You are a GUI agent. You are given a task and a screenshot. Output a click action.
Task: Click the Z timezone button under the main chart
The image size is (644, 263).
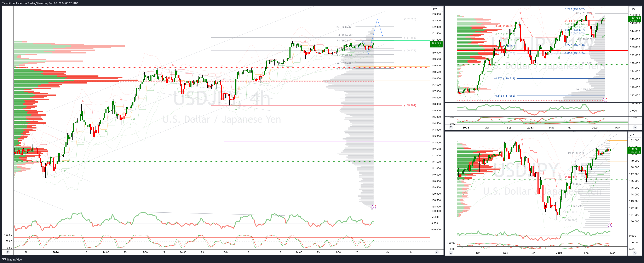[x=8, y=252]
